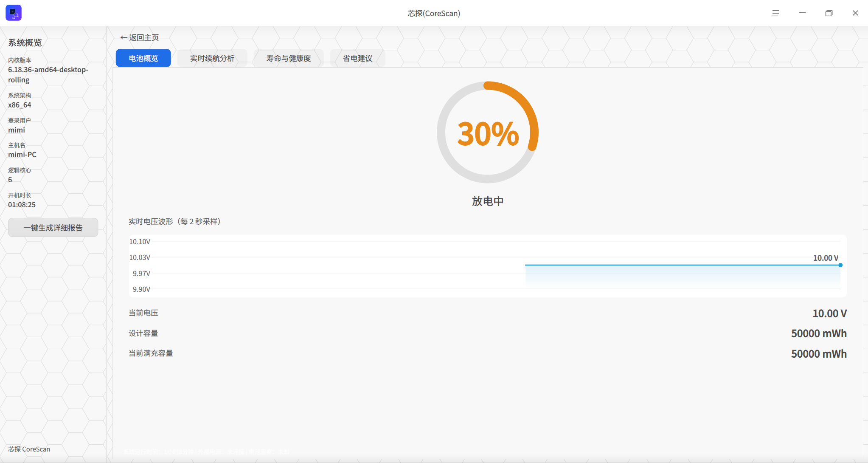Select the 电池概览 tab
The width and height of the screenshot is (868, 463).
[x=143, y=58]
